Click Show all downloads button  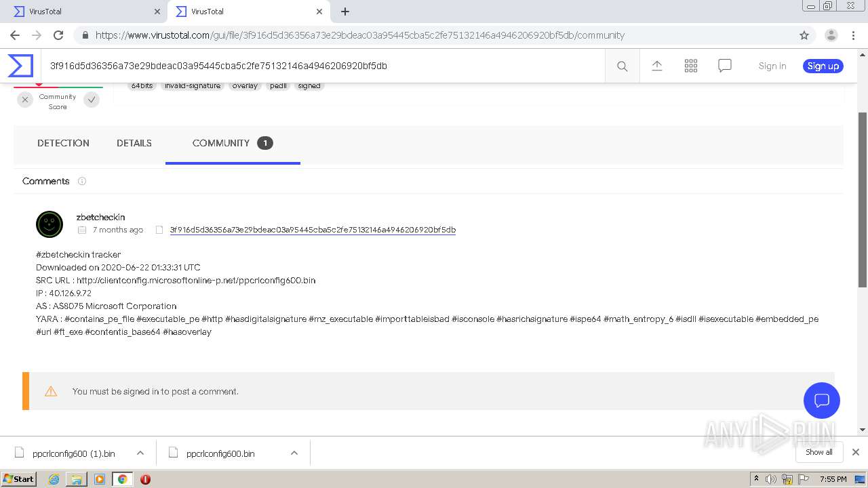(819, 452)
